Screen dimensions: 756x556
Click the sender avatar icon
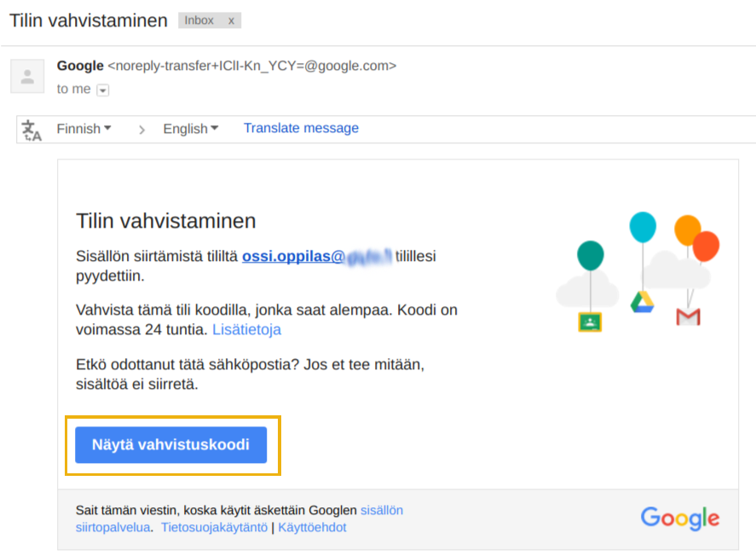click(x=27, y=76)
